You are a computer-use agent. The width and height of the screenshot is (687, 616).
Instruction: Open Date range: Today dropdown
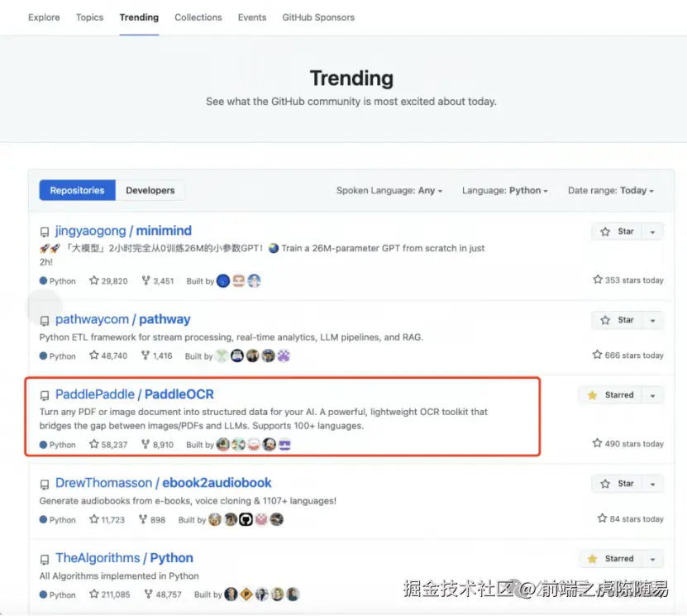click(x=611, y=190)
